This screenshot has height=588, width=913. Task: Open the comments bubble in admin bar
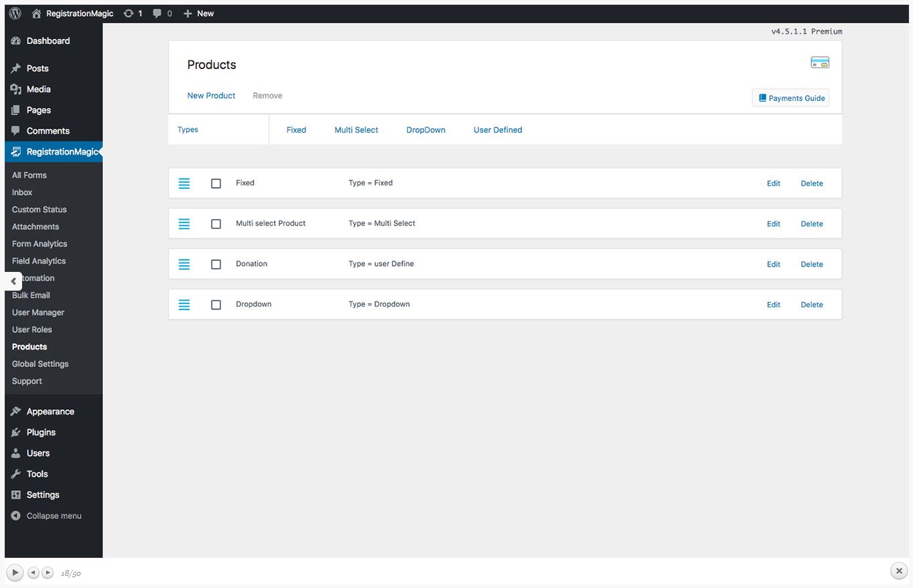pos(162,13)
